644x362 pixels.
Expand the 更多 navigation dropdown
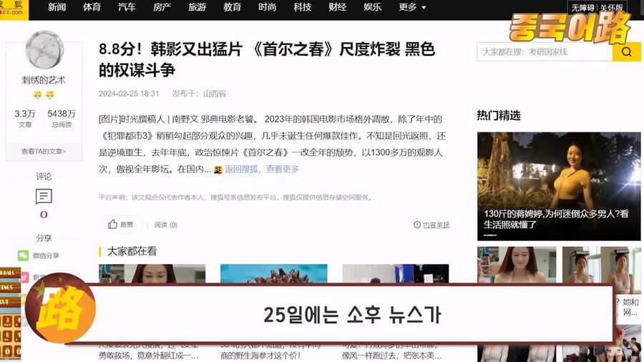tap(412, 7)
